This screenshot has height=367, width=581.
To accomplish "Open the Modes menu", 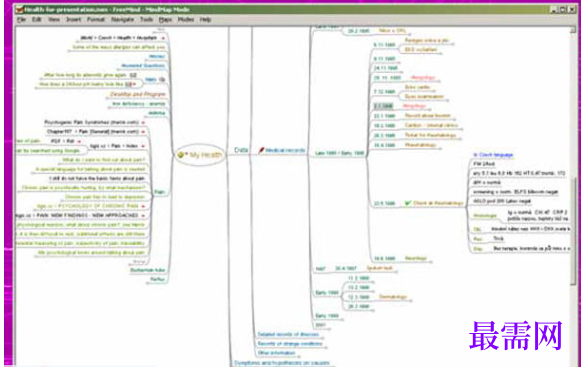I will click(x=186, y=20).
